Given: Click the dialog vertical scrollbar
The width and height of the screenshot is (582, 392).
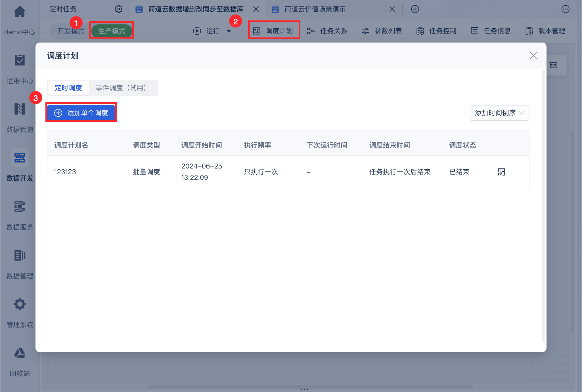Looking at the screenshot, I should click(x=543, y=206).
